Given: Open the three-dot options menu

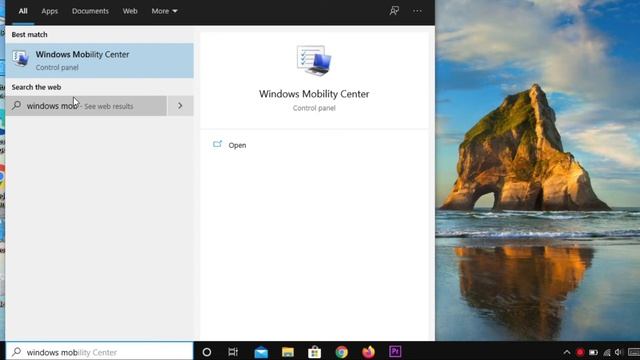Looking at the screenshot, I should [417, 11].
